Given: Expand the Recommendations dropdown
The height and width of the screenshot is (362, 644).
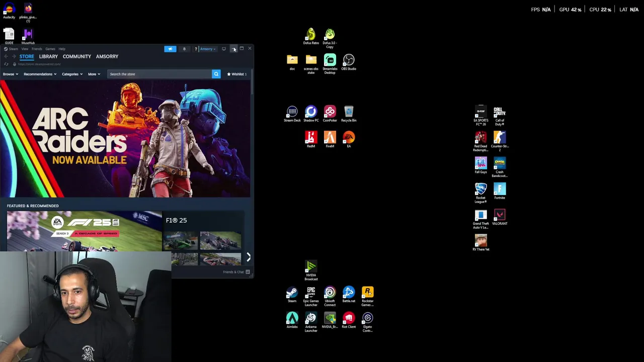Looking at the screenshot, I should (40, 74).
